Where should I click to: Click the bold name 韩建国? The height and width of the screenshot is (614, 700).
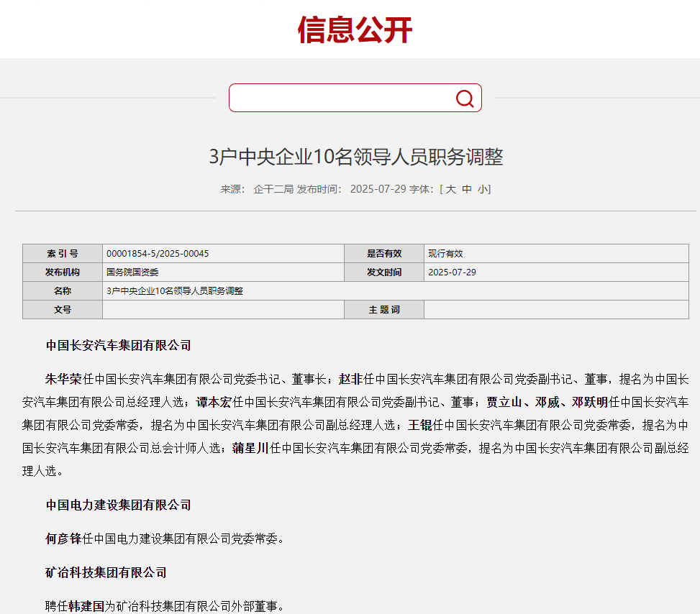pos(86,606)
